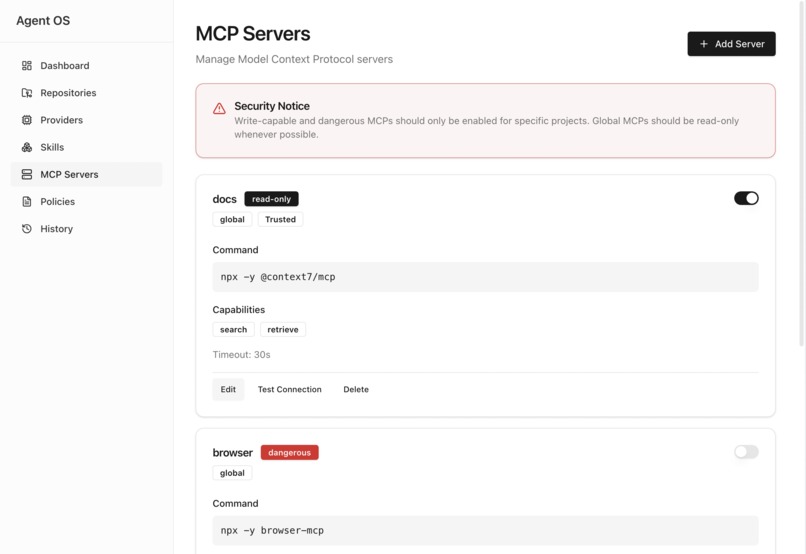Click the red dangerous badge on browser
This screenshot has width=806, height=554.
pos(289,453)
